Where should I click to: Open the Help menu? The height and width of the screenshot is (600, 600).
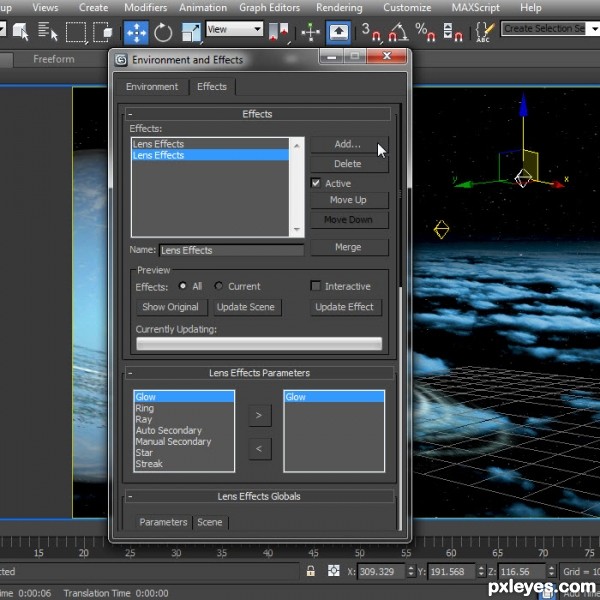click(531, 7)
